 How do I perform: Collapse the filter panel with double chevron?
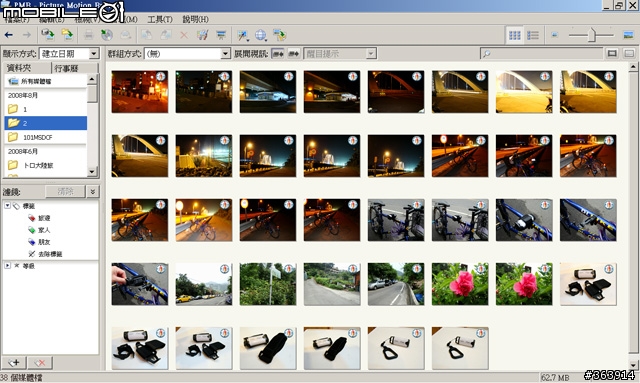[93, 191]
